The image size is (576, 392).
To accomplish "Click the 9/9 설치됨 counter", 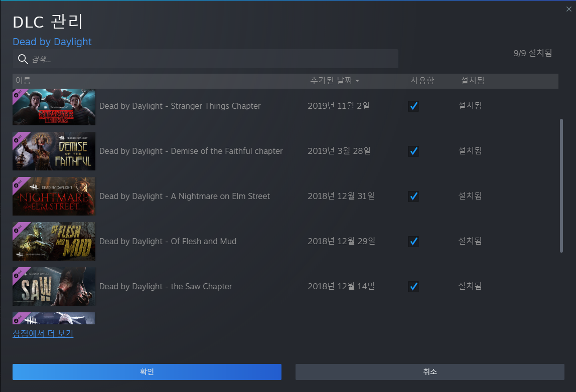I will tap(533, 53).
